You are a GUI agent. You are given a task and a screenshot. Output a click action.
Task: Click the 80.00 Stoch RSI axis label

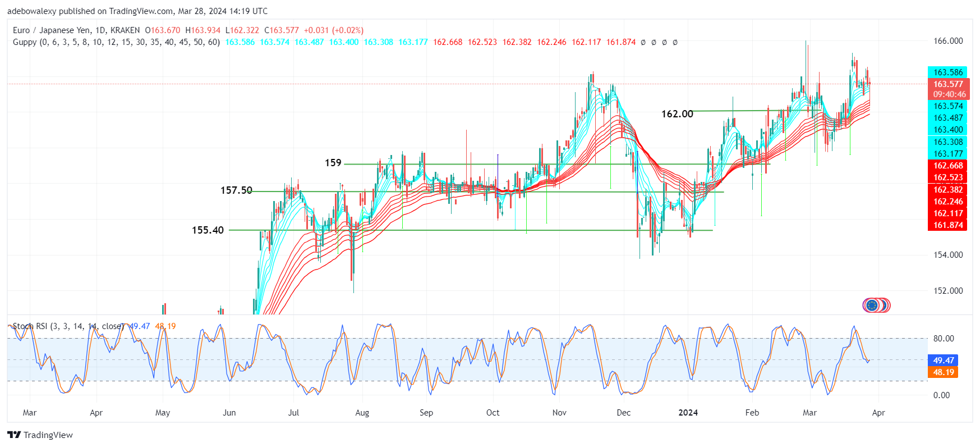[944, 339]
